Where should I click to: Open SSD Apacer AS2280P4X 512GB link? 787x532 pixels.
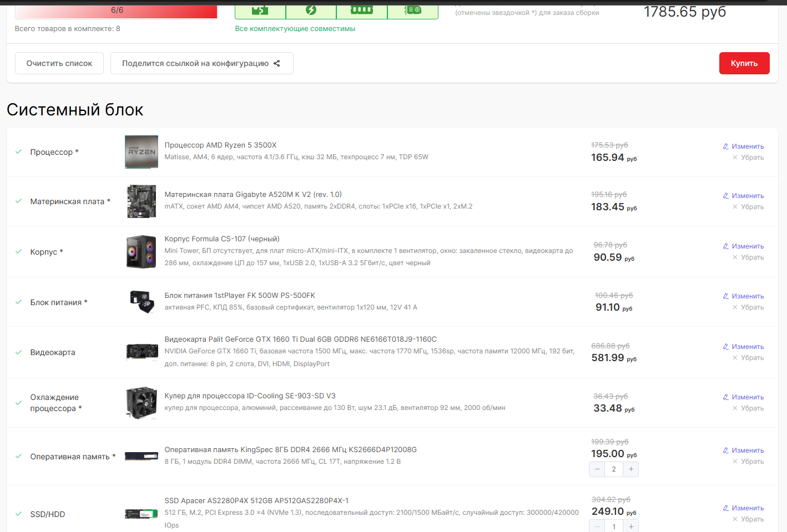click(256, 500)
